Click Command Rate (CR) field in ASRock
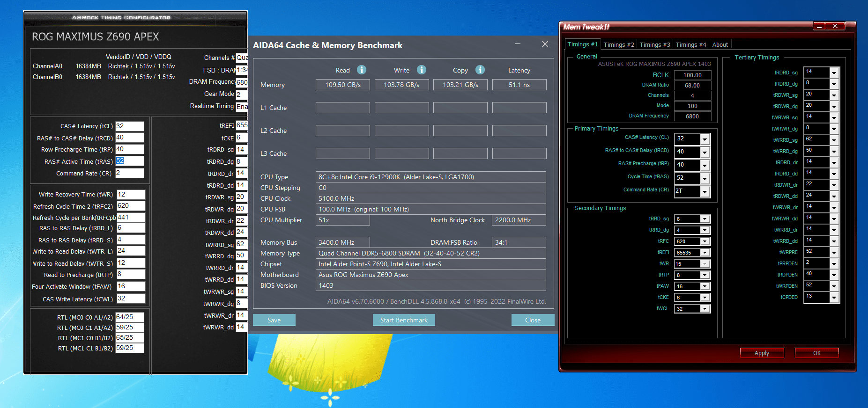The height and width of the screenshot is (408, 868). click(x=130, y=173)
